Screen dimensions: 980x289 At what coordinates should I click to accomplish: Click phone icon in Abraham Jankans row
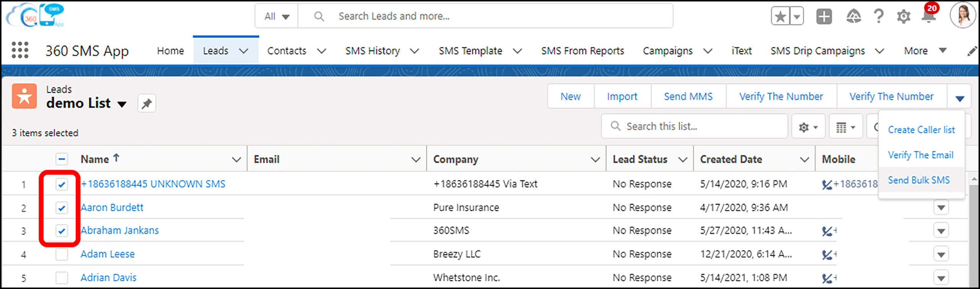tap(827, 231)
